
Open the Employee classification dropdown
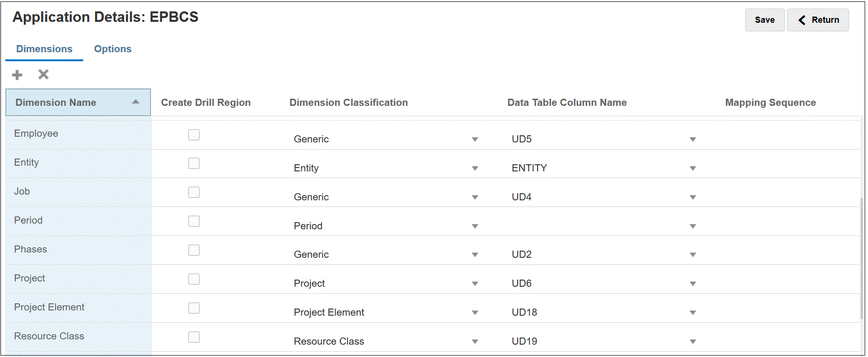tap(474, 140)
